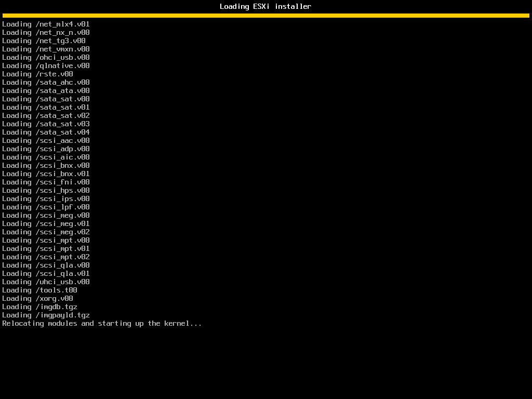Select the line 'Loading /sata_sat.v04'
The width and height of the screenshot is (532, 399).
(x=46, y=132)
